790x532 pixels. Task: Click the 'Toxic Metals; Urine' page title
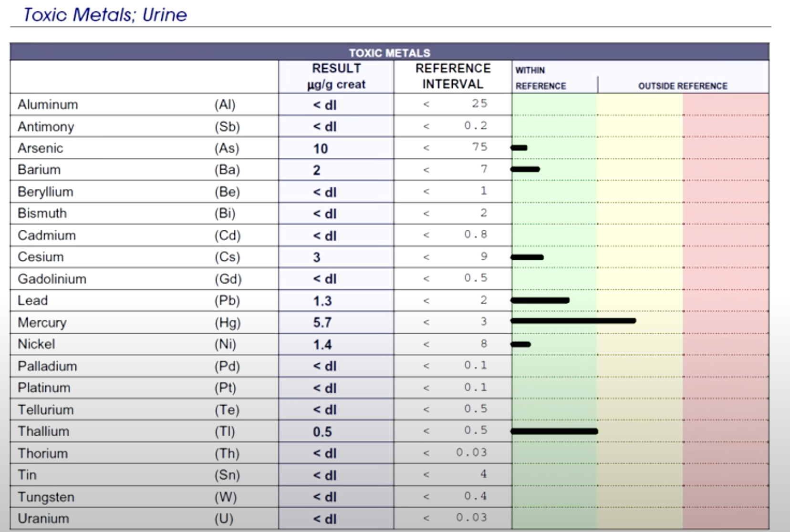(105, 15)
